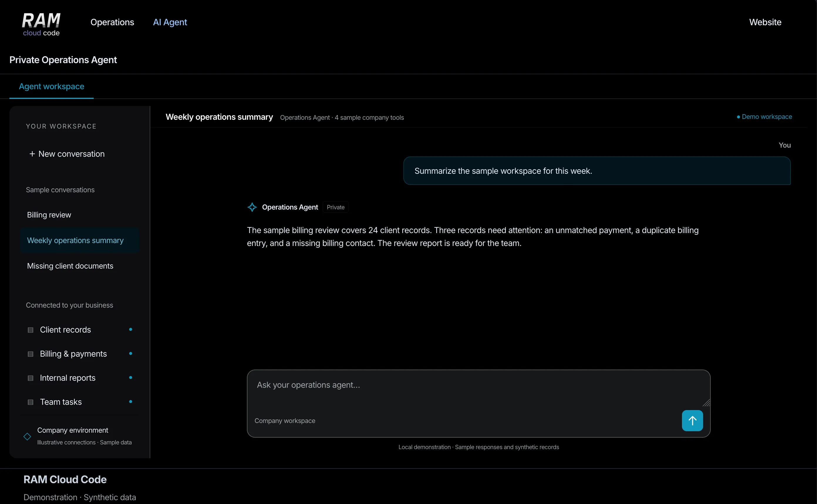
Task: Click the Demo workspace indicator
Action: pyautogui.click(x=764, y=117)
